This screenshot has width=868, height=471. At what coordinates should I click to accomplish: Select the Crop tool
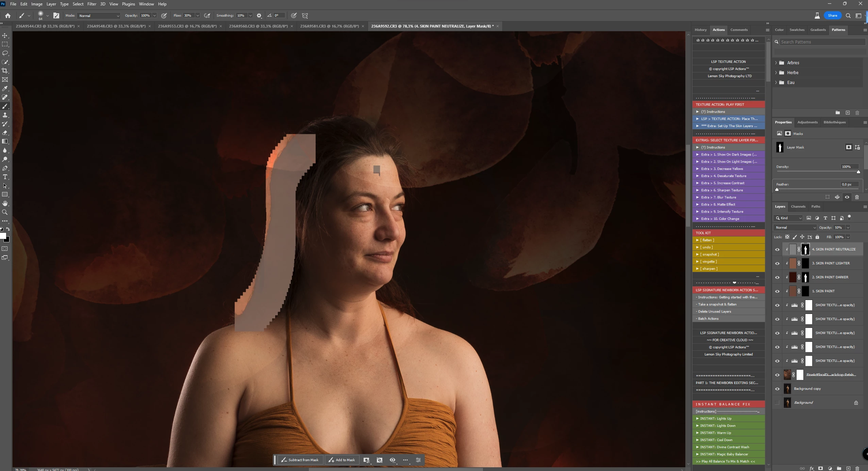click(x=5, y=71)
